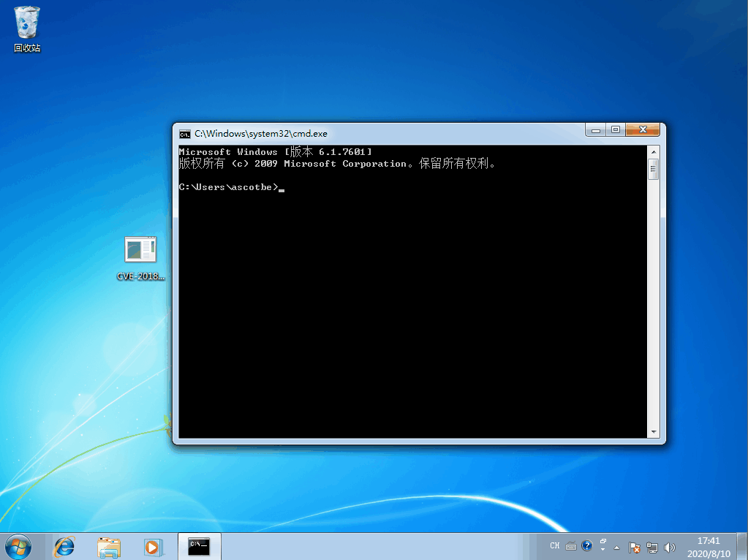Click the cmd vertical scrollbar thumb

point(654,169)
